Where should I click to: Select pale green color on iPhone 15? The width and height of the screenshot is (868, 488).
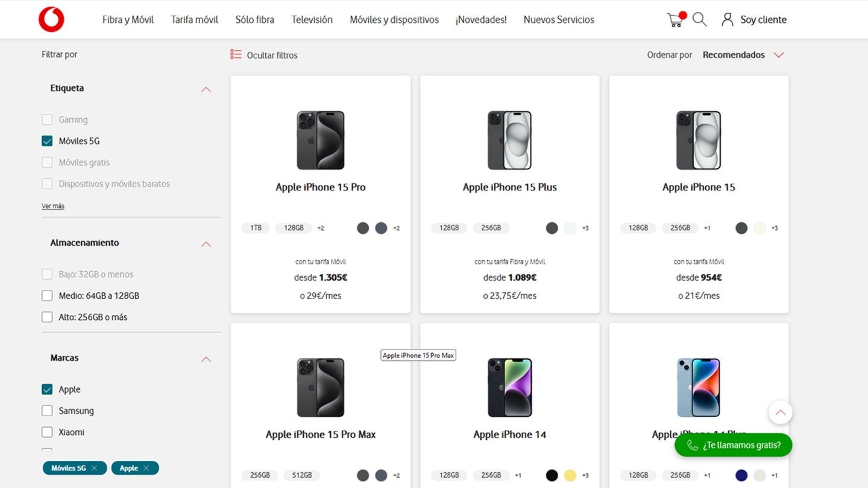tap(759, 228)
